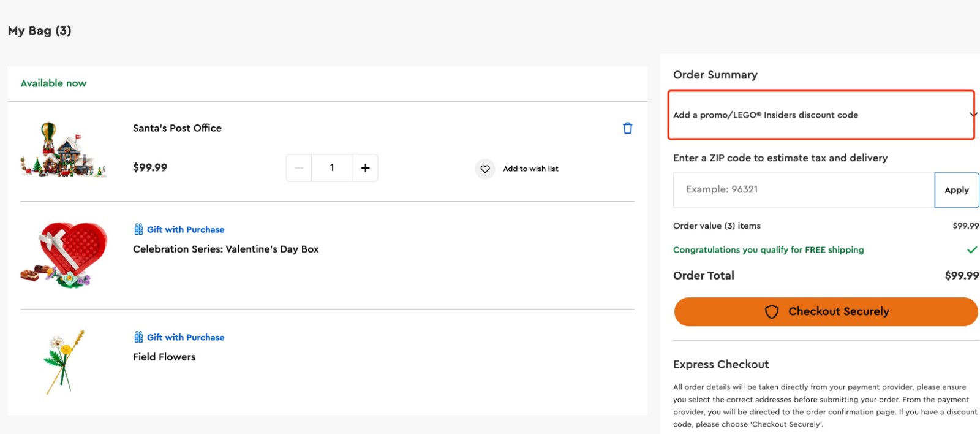The width and height of the screenshot is (980, 434).
Task: Click the heart wish list icon
Action: (485, 169)
